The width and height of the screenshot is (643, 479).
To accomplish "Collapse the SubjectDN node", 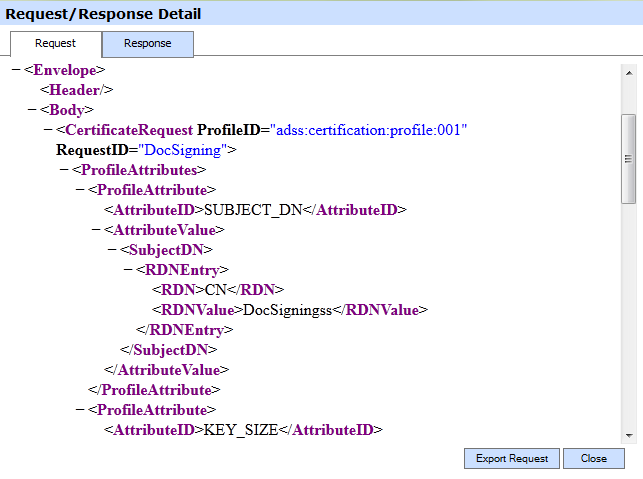I will (x=112, y=250).
